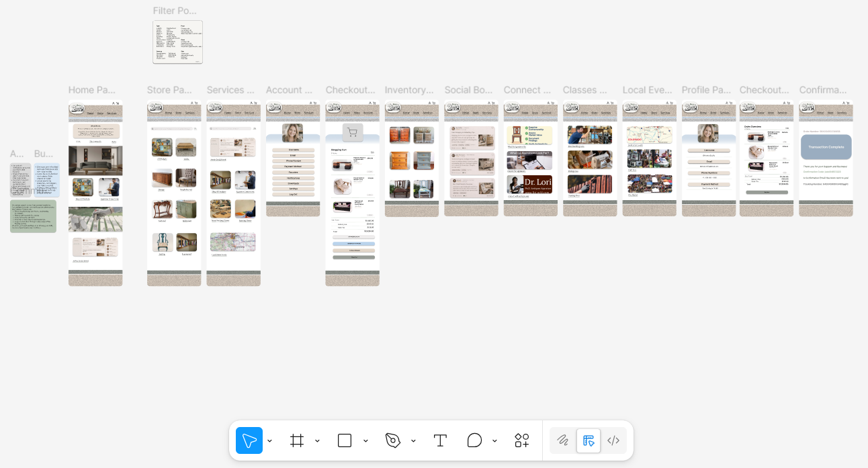The width and height of the screenshot is (868, 468).
Task: Click the blue sticky note under "Bu..."
Action: (46, 180)
